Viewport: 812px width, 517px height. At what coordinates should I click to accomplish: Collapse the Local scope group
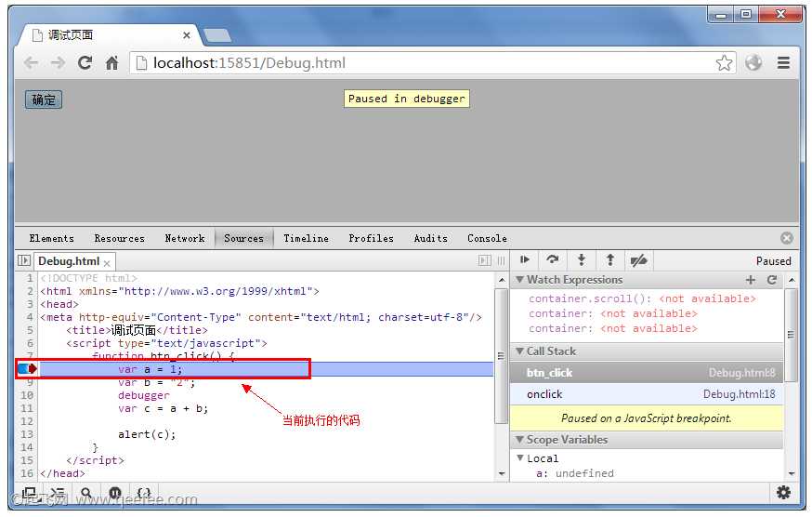pyautogui.click(x=520, y=457)
